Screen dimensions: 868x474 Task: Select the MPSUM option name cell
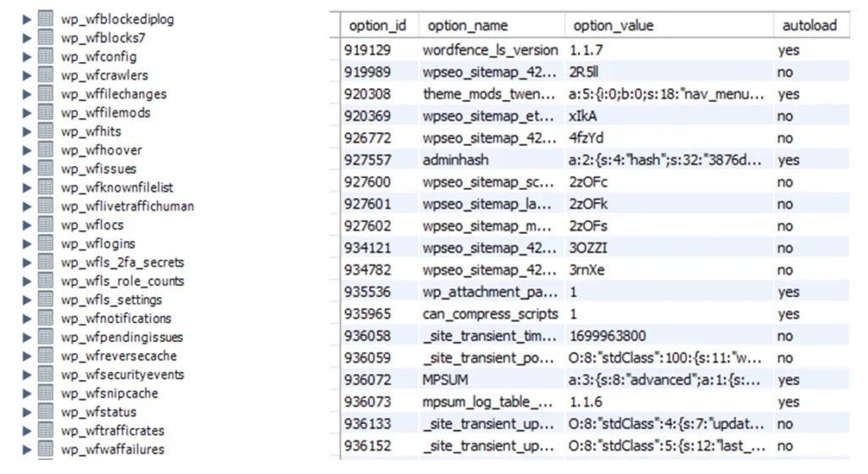pos(491,380)
